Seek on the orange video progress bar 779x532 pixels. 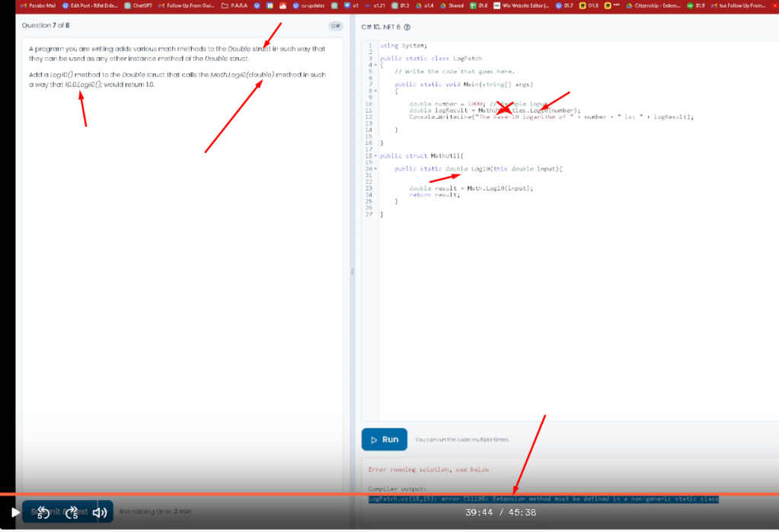coord(390,494)
